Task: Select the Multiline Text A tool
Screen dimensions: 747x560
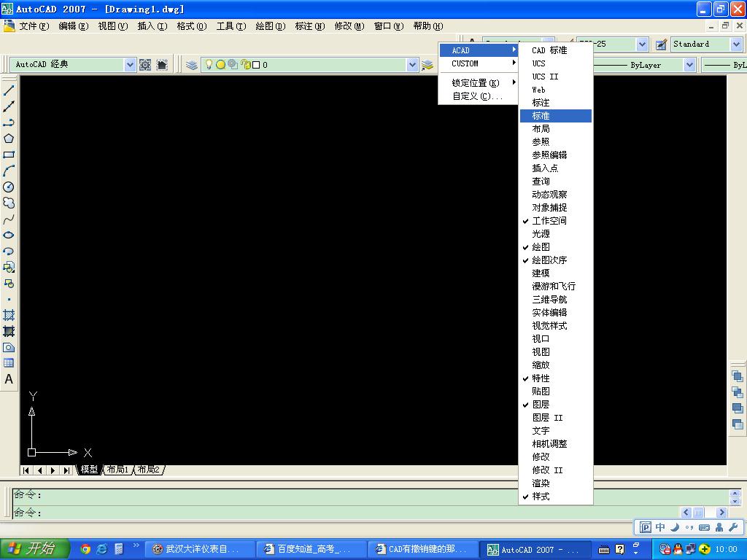Action: (9, 379)
